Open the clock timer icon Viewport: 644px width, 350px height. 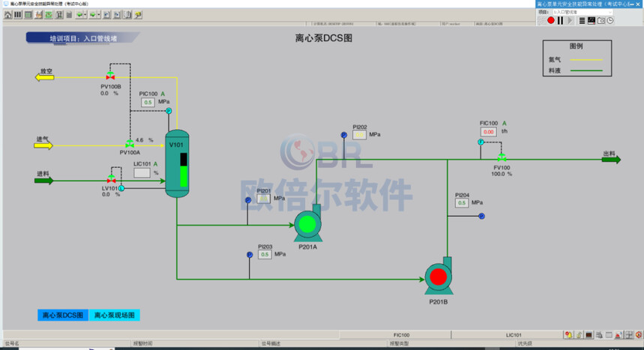pyautogui.click(x=610, y=20)
